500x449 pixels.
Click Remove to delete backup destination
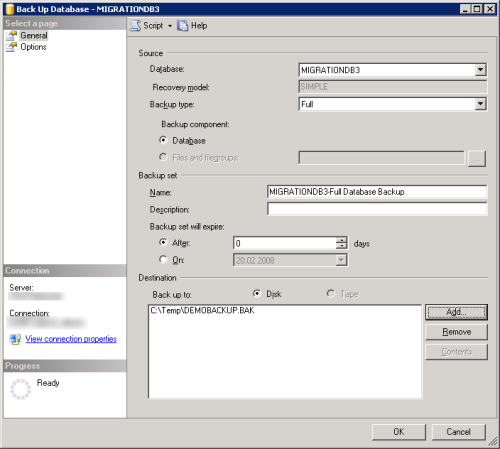pos(456,332)
